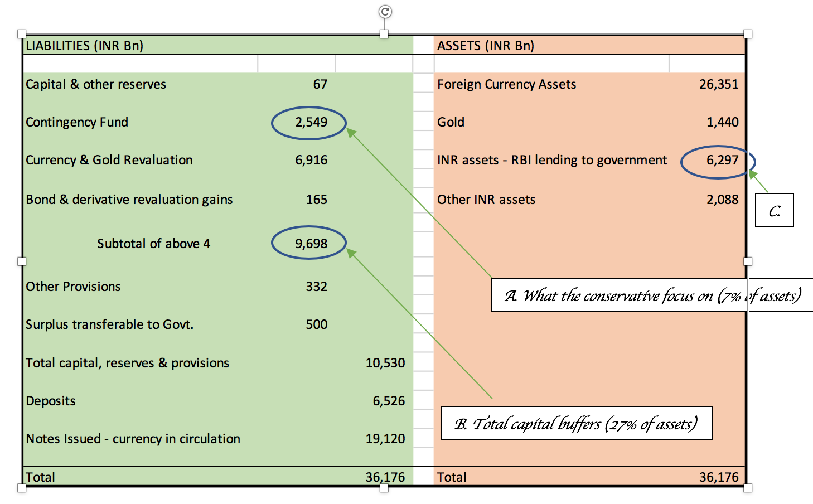Click 'Notes Issued - currency in circulation' label
This screenshot has height=504, width=813.
coord(133,439)
